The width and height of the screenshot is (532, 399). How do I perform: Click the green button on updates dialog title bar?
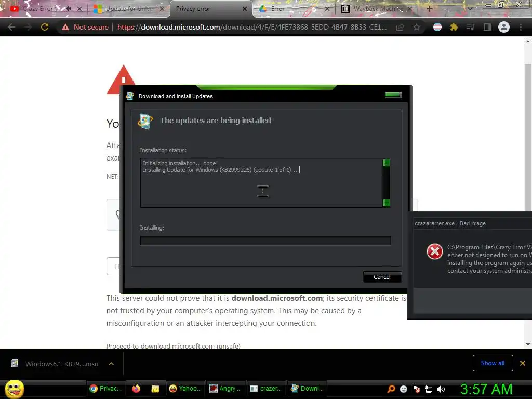(393, 95)
